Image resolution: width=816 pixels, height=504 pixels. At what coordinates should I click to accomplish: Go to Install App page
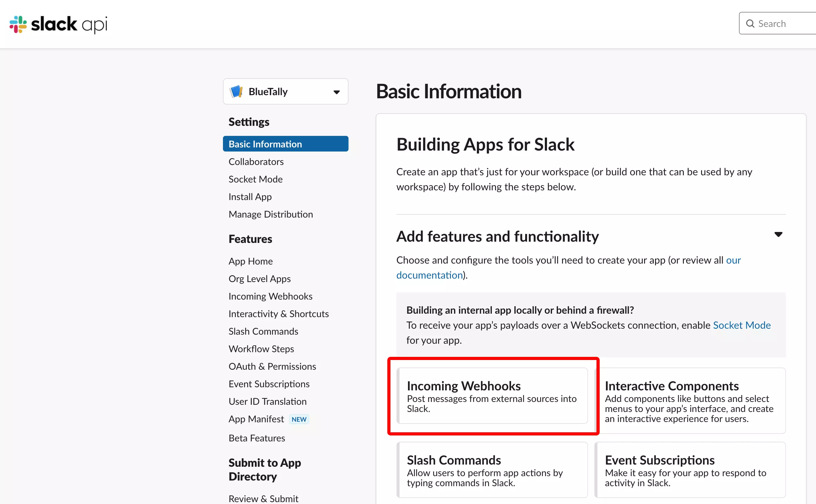(250, 197)
